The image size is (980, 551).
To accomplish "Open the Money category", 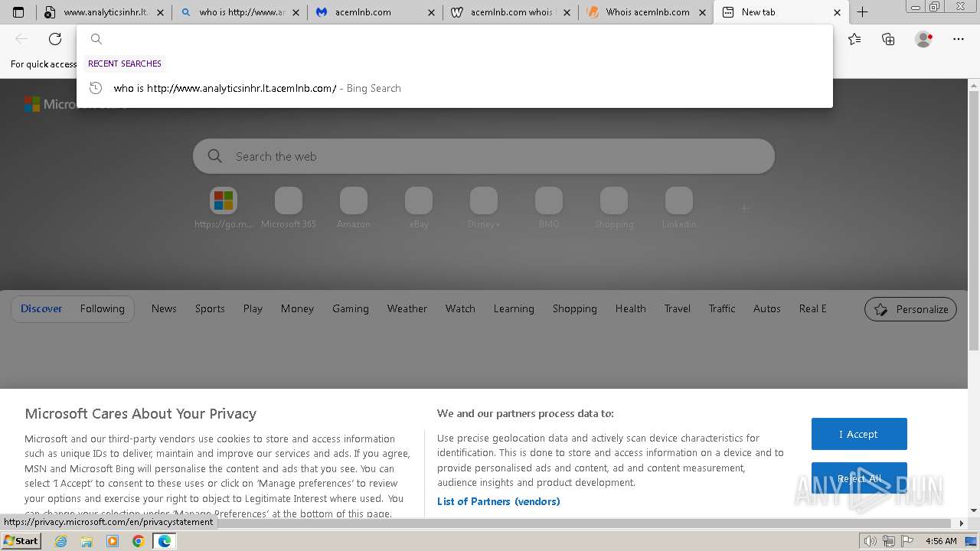I will tap(297, 308).
